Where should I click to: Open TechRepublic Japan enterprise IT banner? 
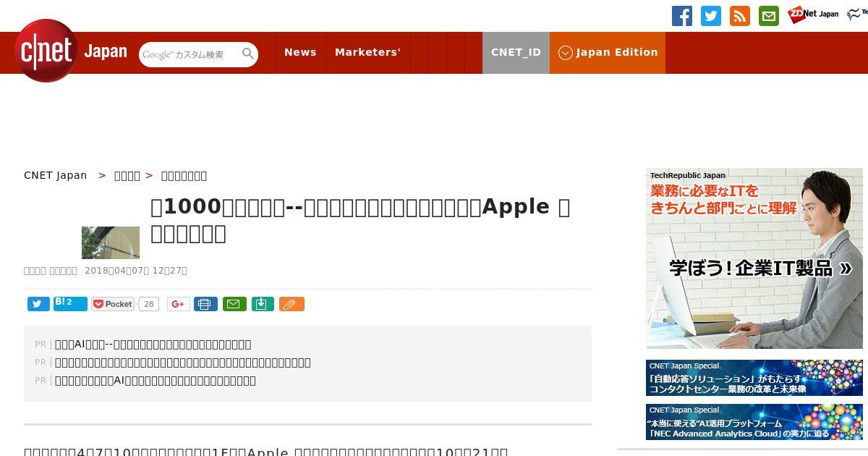(x=754, y=258)
